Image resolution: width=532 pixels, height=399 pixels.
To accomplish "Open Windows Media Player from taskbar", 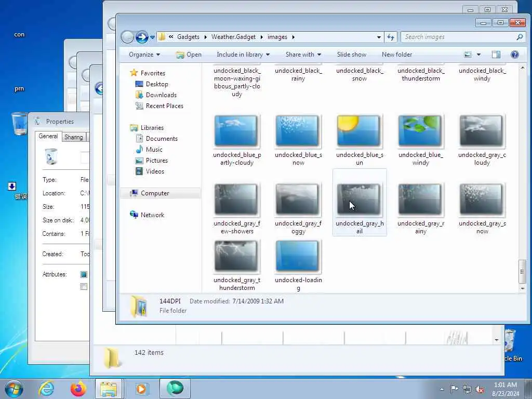I will point(141,389).
